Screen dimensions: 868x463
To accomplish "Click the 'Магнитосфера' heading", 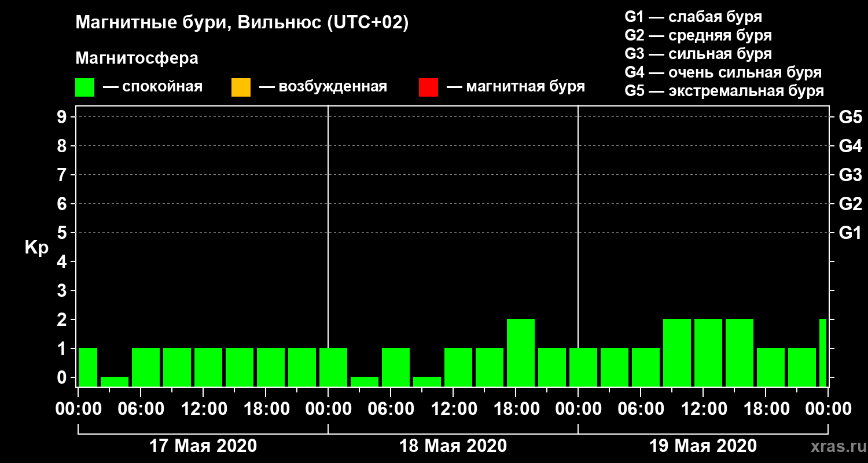I will [x=137, y=58].
